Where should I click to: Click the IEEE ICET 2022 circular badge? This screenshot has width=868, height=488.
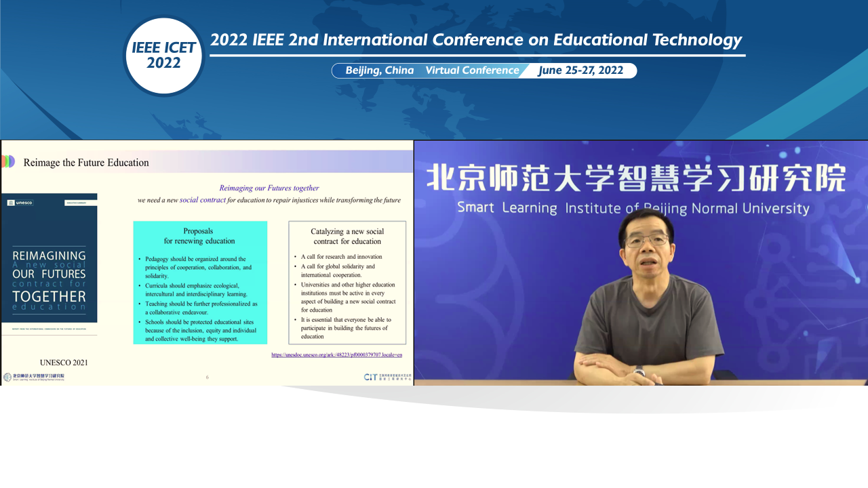click(x=163, y=56)
